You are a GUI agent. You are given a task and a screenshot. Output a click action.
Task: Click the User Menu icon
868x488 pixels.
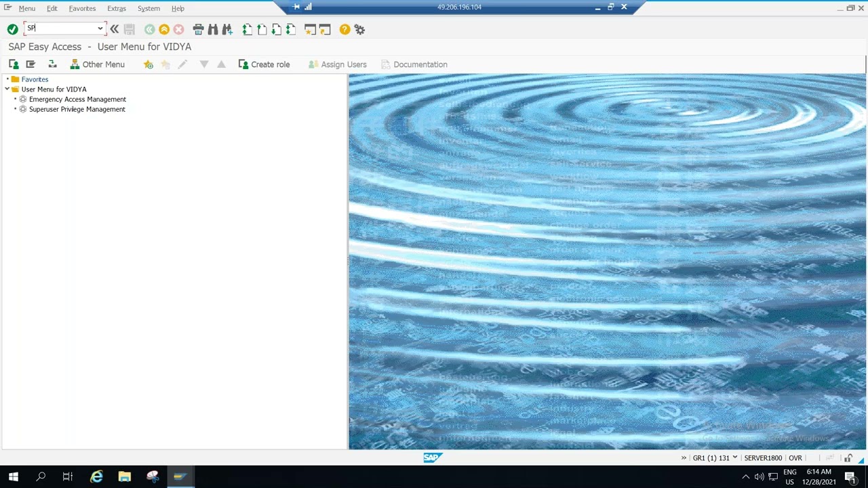(x=14, y=64)
